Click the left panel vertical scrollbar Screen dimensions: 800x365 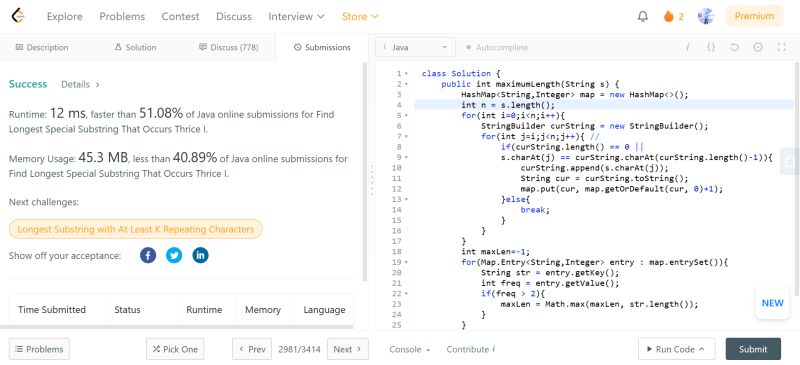(365, 171)
